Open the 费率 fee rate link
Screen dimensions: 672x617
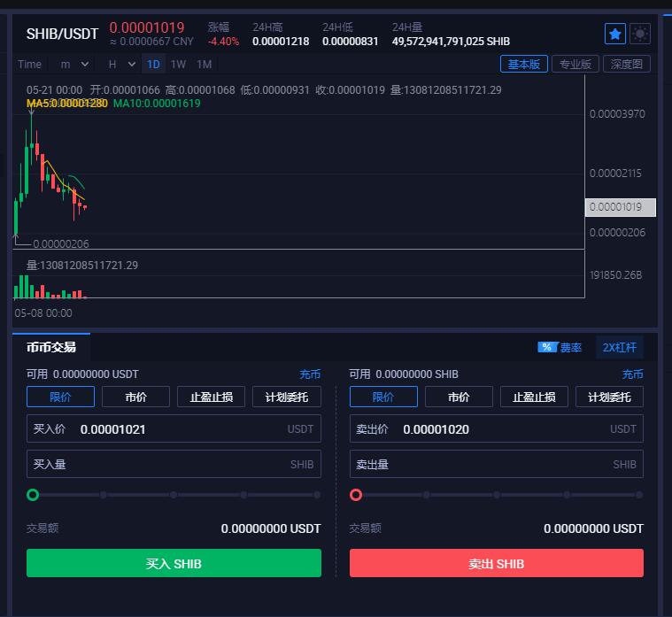click(571, 348)
